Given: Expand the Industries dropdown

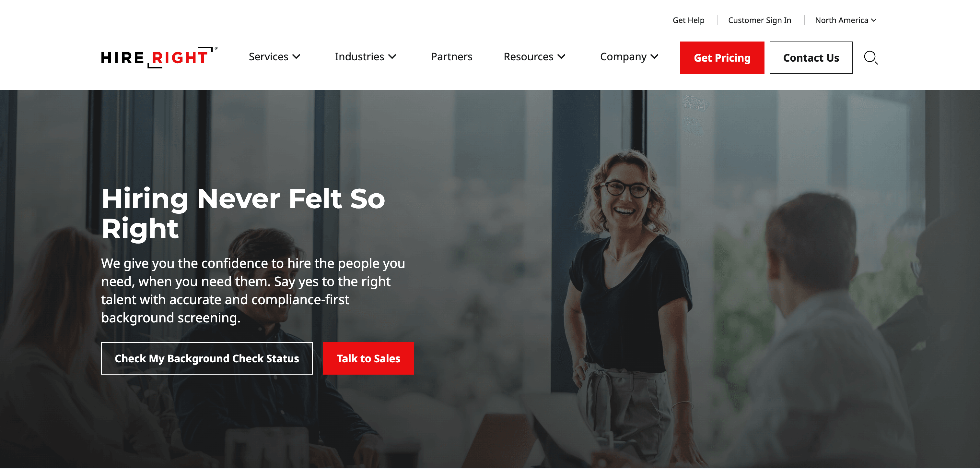Looking at the screenshot, I should [x=366, y=57].
